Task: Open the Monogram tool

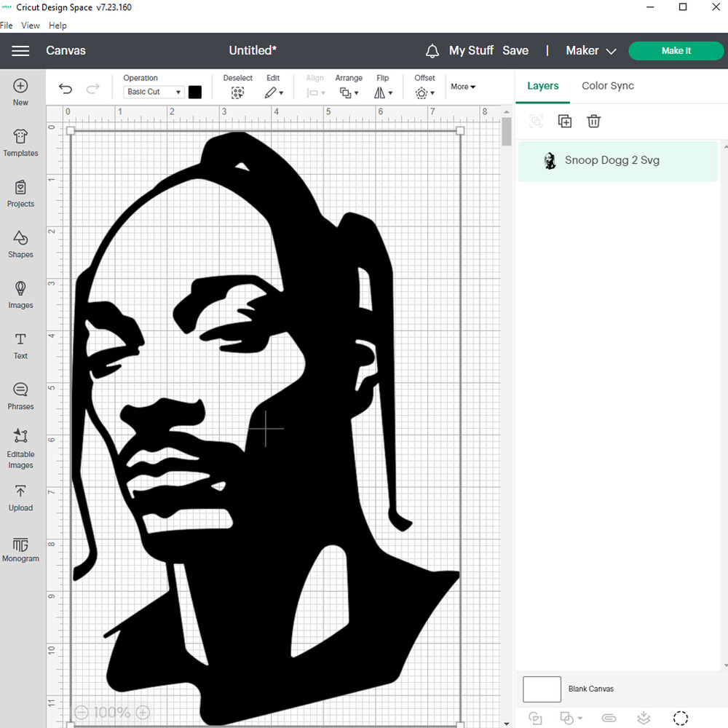Action: click(x=20, y=550)
